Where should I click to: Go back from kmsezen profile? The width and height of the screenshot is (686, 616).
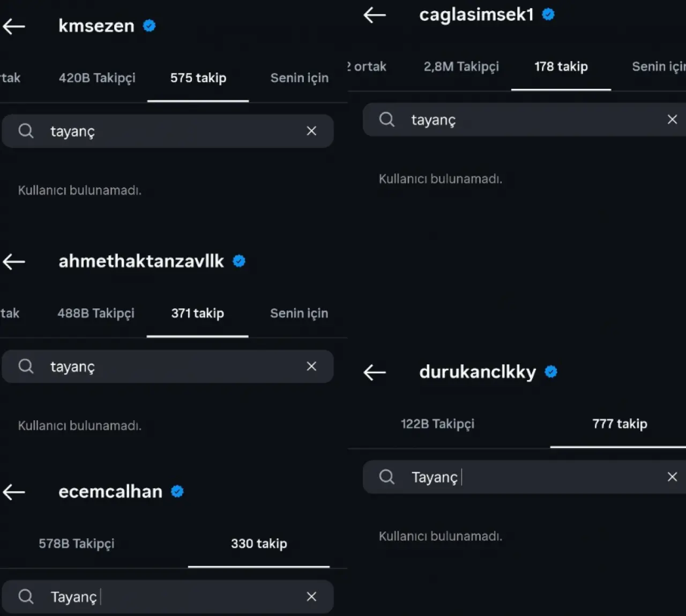(14, 26)
